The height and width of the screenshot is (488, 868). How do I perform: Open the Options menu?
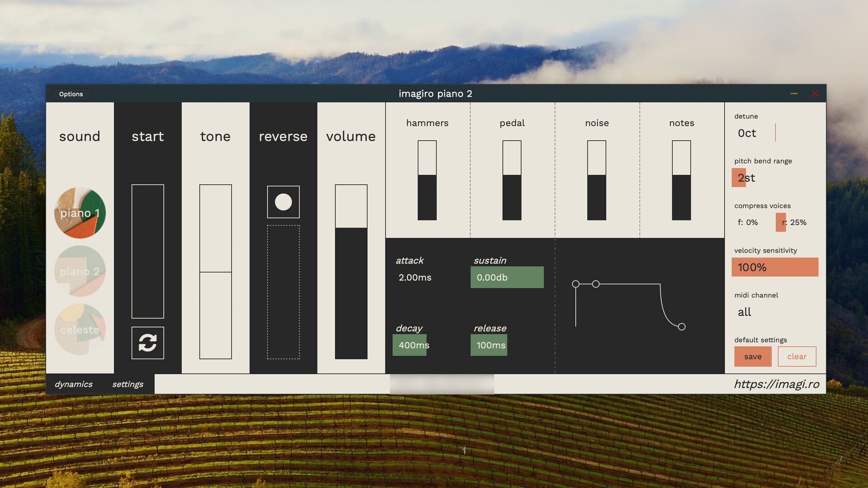point(71,94)
